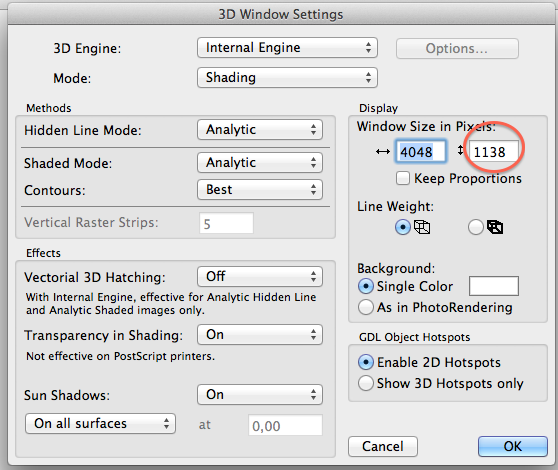Click the 3D Window Settings title bar
Image resolution: width=558 pixels, height=470 pixels.
click(281, 14)
